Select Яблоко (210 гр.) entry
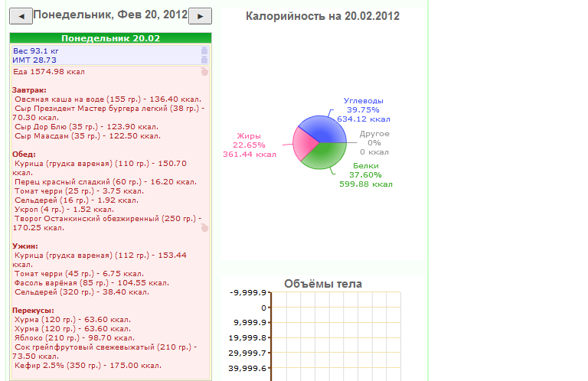 [74, 338]
